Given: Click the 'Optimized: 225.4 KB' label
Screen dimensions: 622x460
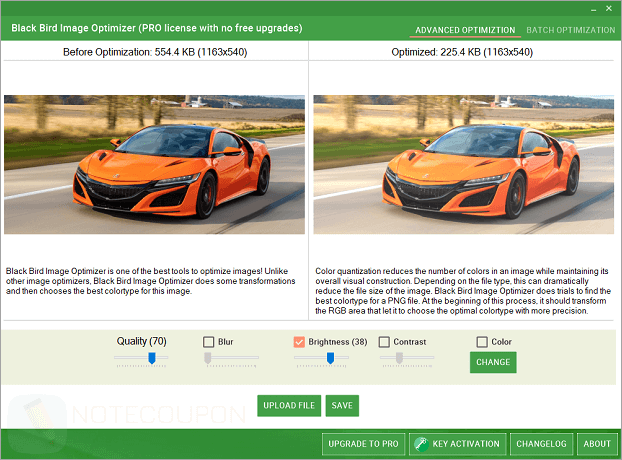Looking at the screenshot, I should [x=462, y=52].
